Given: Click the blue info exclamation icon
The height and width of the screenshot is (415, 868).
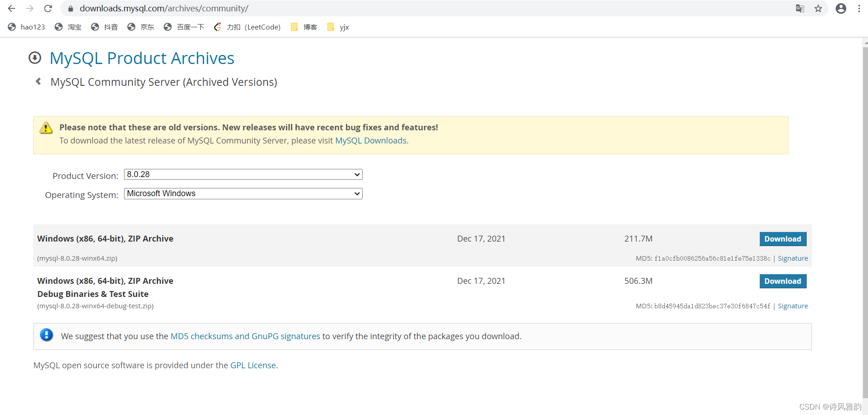Looking at the screenshot, I should coord(46,335).
